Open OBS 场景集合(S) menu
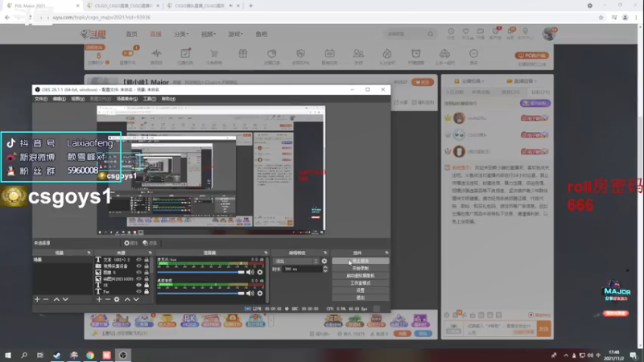This screenshot has height=362, width=644. [127, 99]
